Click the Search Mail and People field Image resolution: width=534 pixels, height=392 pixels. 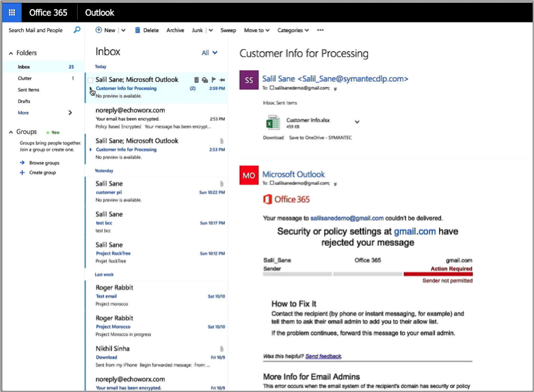[36, 30]
